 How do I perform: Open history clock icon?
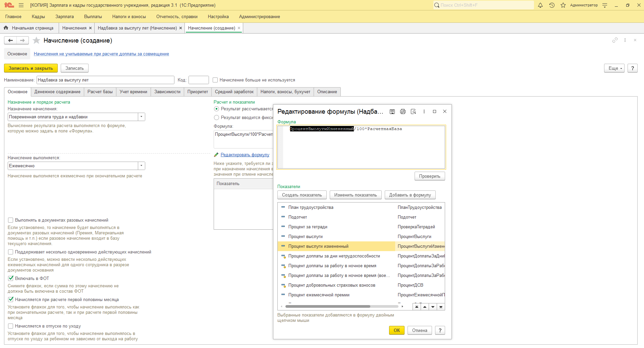pos(552,5)
